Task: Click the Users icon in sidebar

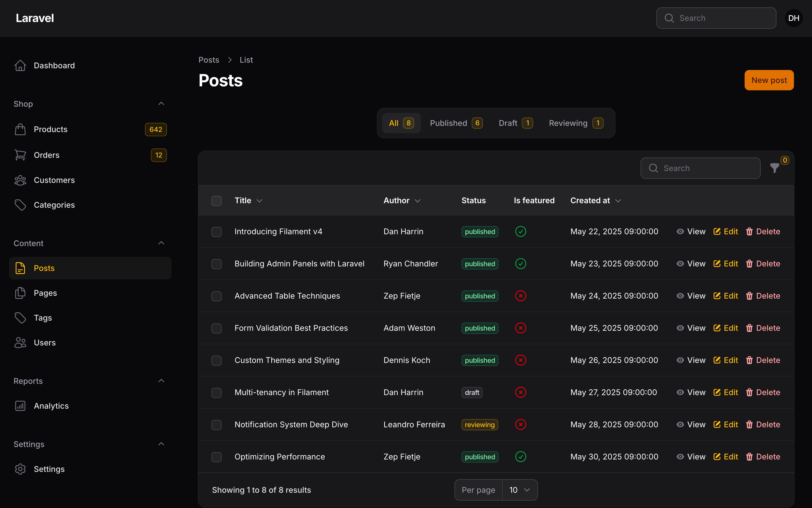Action: [20, 343]
